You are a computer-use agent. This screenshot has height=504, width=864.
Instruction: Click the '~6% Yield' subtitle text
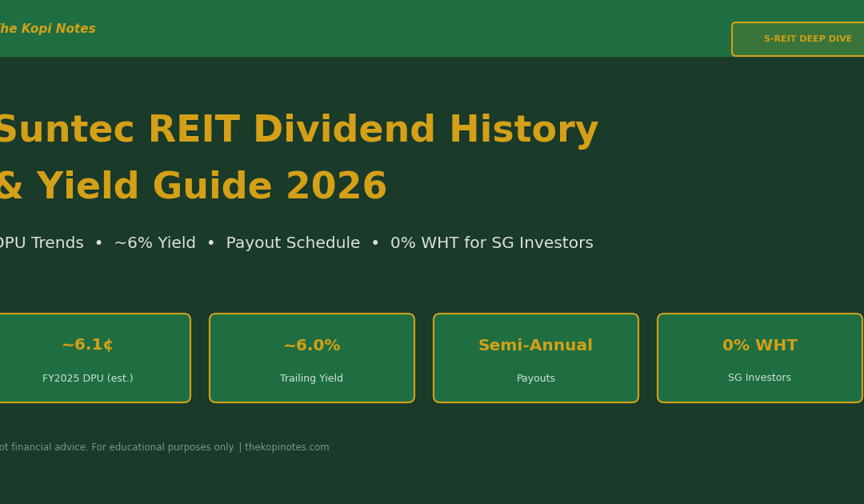coord(155,243)
